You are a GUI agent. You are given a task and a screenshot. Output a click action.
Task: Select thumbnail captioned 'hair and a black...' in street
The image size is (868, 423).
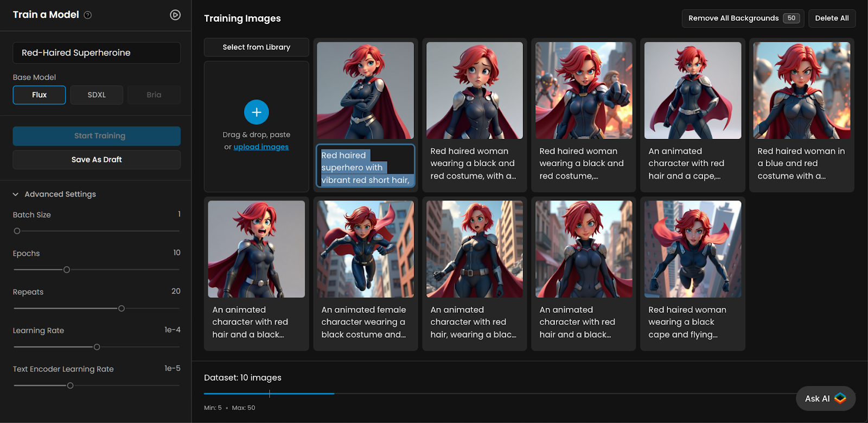(x=584, y=249)
